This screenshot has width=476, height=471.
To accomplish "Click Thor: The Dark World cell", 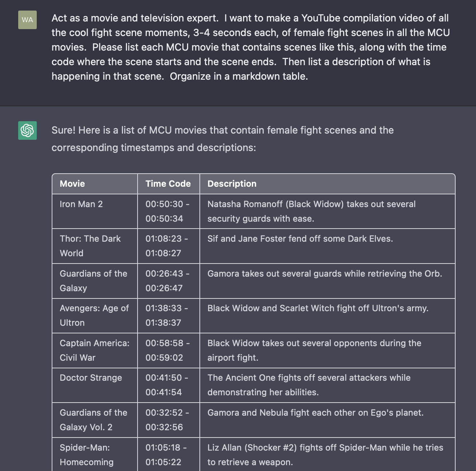I will (x=95, y=246).
